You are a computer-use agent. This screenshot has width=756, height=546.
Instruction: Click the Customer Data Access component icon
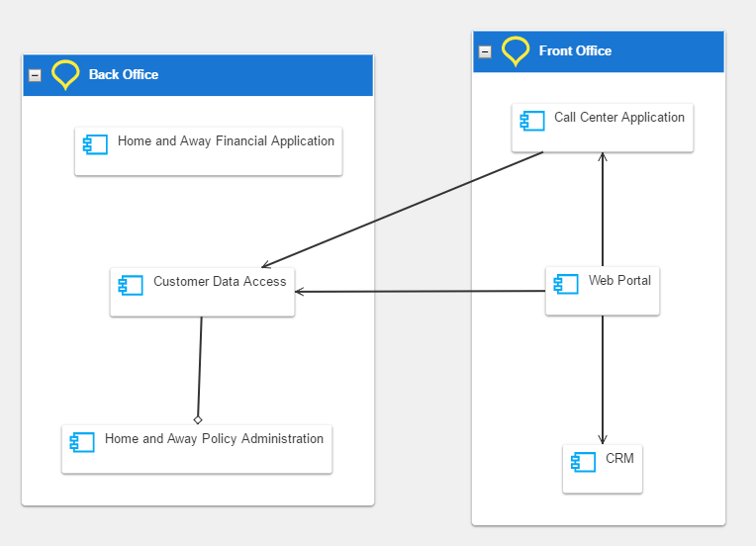pyautogui.click(x=131, y=285)
